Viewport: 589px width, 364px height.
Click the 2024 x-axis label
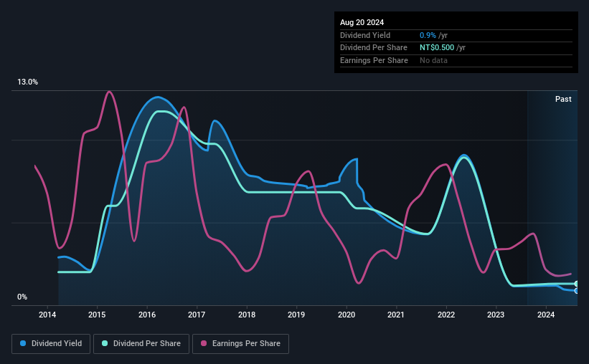click(x=546, y=315)
